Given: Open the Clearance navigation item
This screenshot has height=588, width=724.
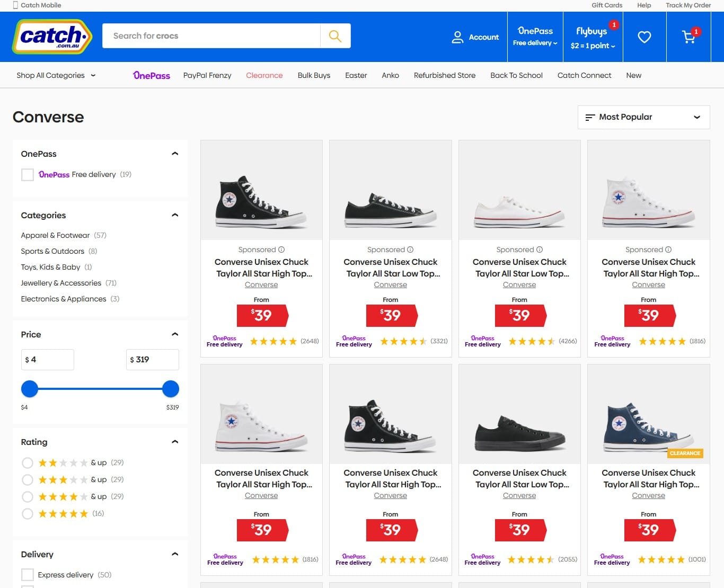Looking at the screenshot, I should pos(264,75).
